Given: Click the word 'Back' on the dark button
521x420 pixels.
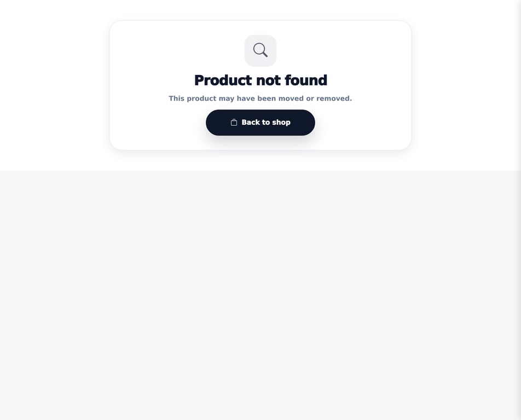Looking at the screenshot, I should [251, 122].
